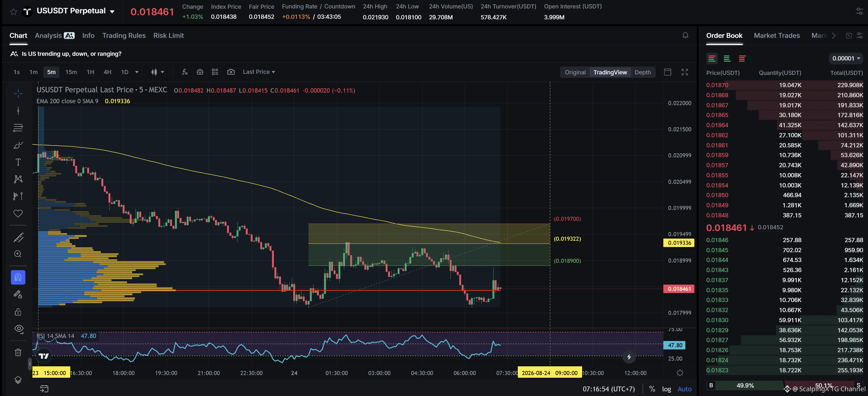This screenshot has width=868, height=396.
Task: Open order book 0.00001 precision dropdown
Action: 846,58
